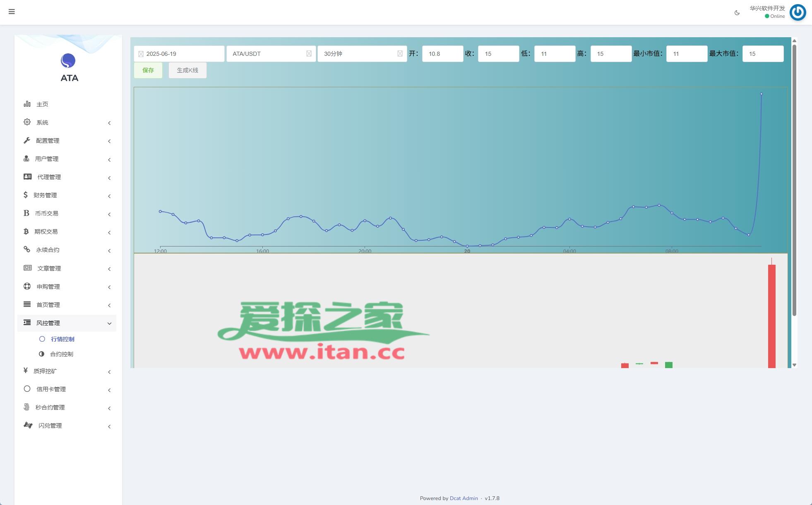Open the 期权交易 menu
Image resolution: width=812 pixels, height=505 pixels.
point(67,232)
